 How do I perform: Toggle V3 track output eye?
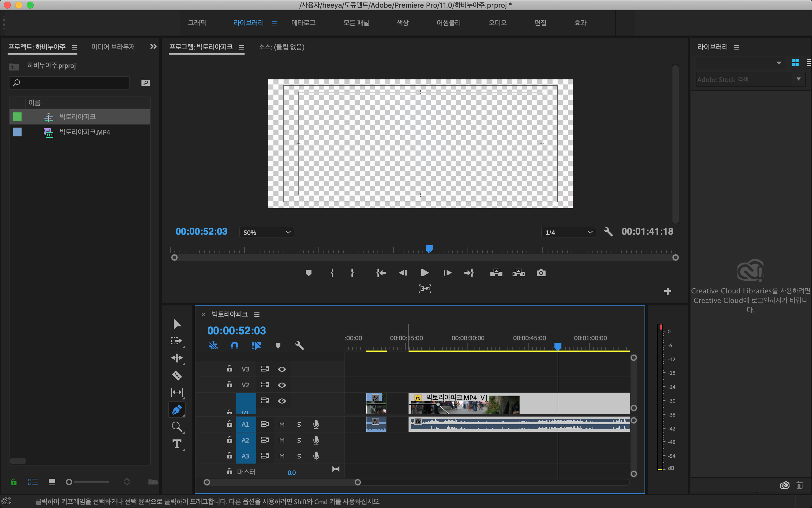pos(282,369)
